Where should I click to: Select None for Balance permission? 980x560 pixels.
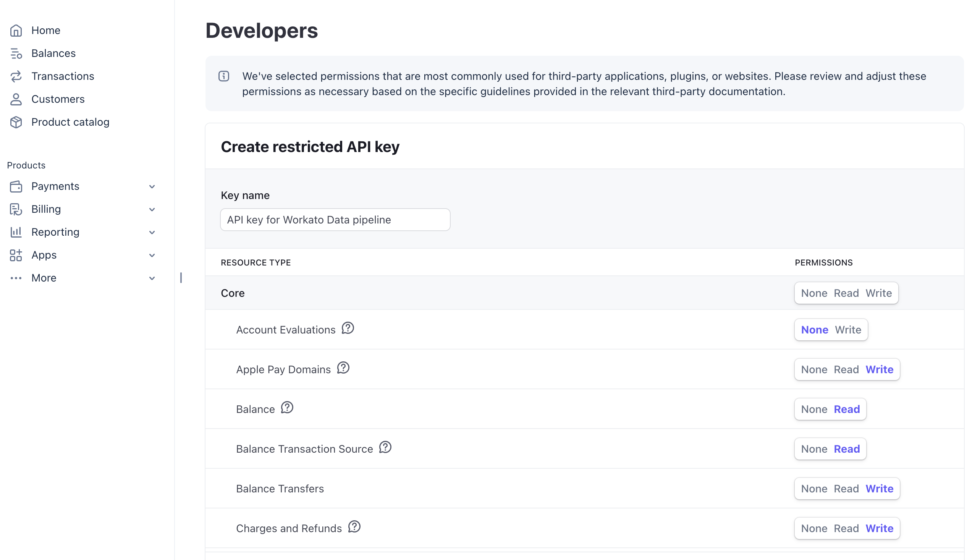pyautogui.click(x=814, y=409)
